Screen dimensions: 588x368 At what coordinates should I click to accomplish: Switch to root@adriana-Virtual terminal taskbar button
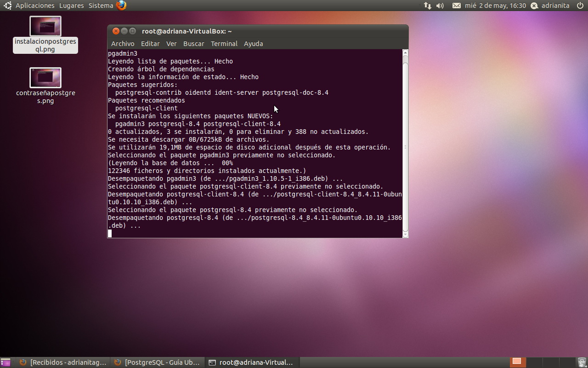pyautogui.click(x=252, y=362)
